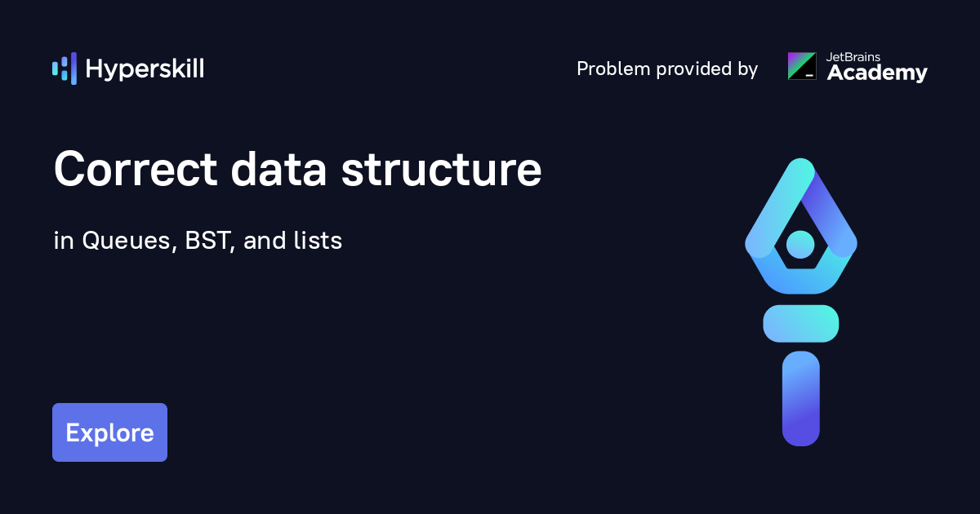This screenshot has width=980, height=514.
Task: Click the vertical pill at the illustration bottom
Action: [800, 398]
